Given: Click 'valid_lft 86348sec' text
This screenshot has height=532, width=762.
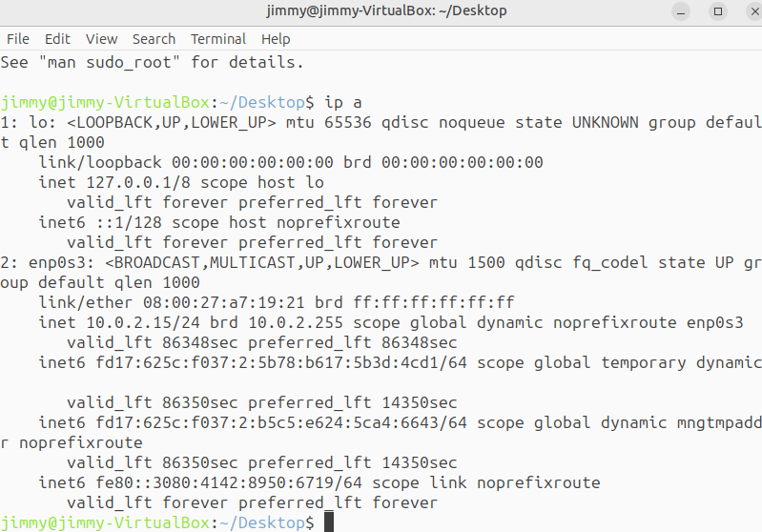Looking at the screenshot, I should (152, 343).
